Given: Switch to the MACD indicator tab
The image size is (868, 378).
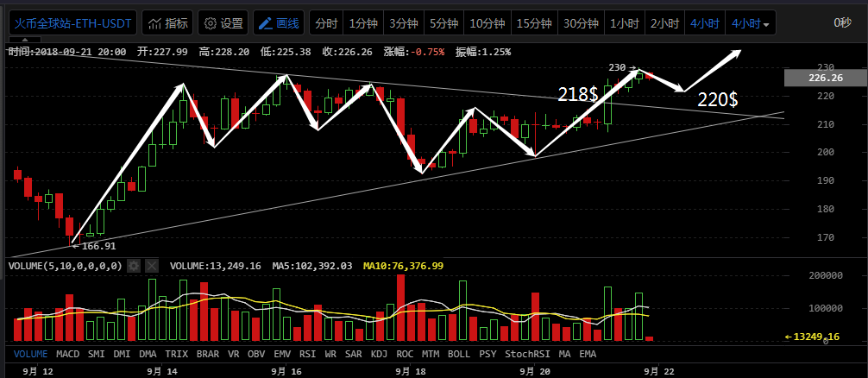Looking at the screenshot, I should click(69, 353).
